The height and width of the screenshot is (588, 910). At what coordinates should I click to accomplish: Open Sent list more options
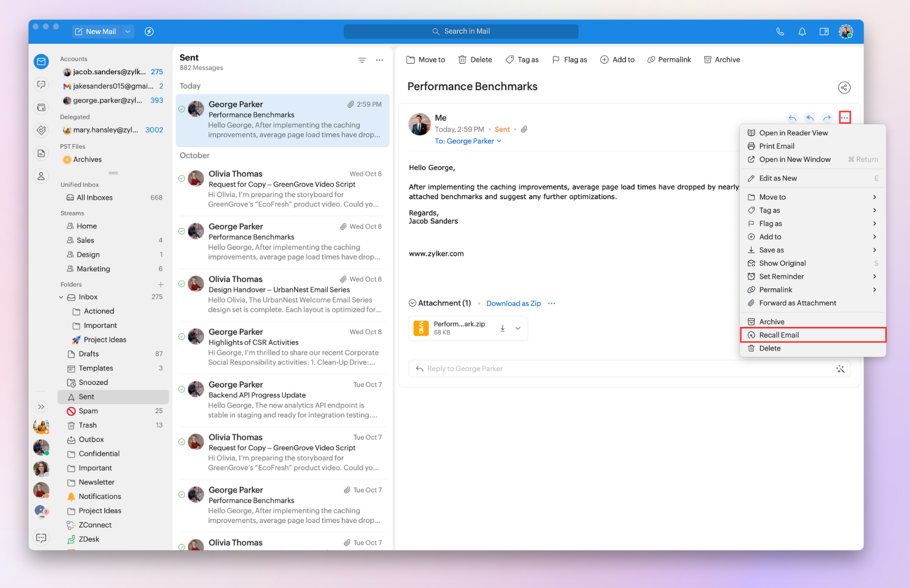[x=379, y=60]
